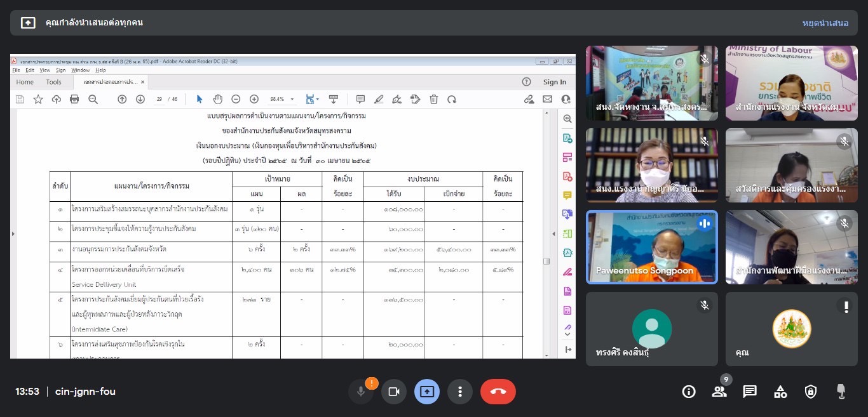Open the Activities panel
868x417 pixels.
(x=780, y=392)
